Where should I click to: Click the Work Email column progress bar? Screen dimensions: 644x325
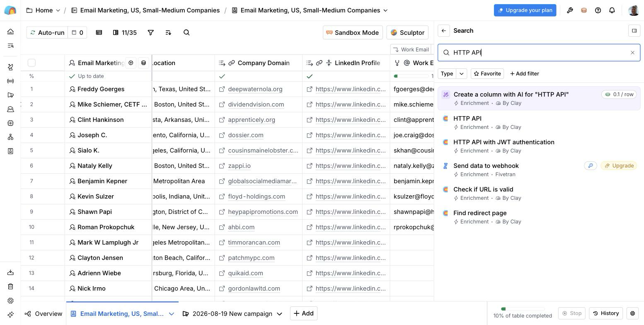[412, 76]
